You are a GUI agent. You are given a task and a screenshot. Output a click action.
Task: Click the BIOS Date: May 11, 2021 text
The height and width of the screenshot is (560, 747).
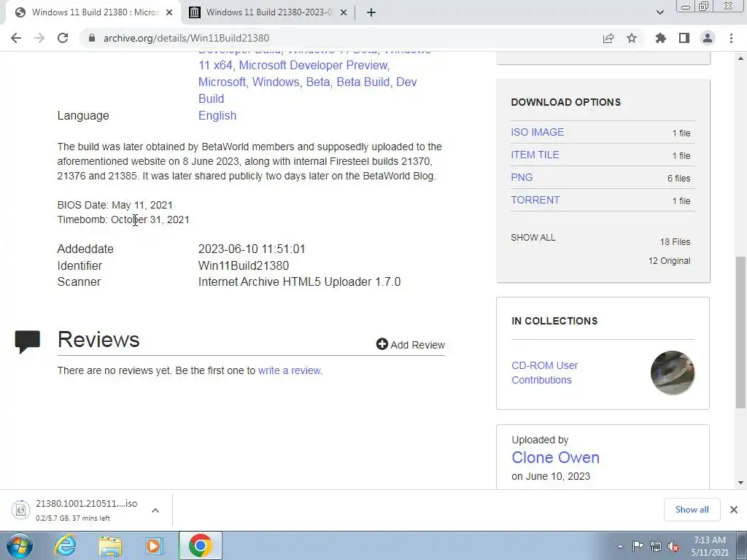click(115, 205)
